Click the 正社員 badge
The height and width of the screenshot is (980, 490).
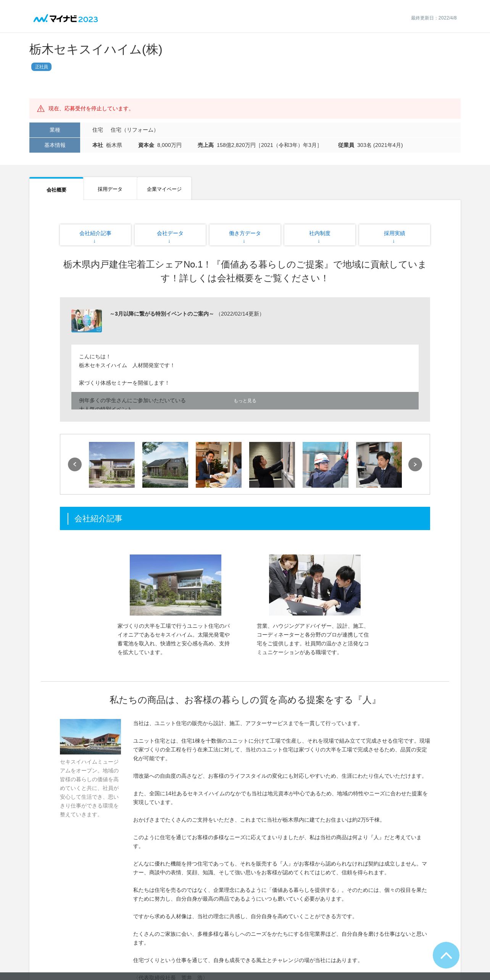tap(41, 67)
